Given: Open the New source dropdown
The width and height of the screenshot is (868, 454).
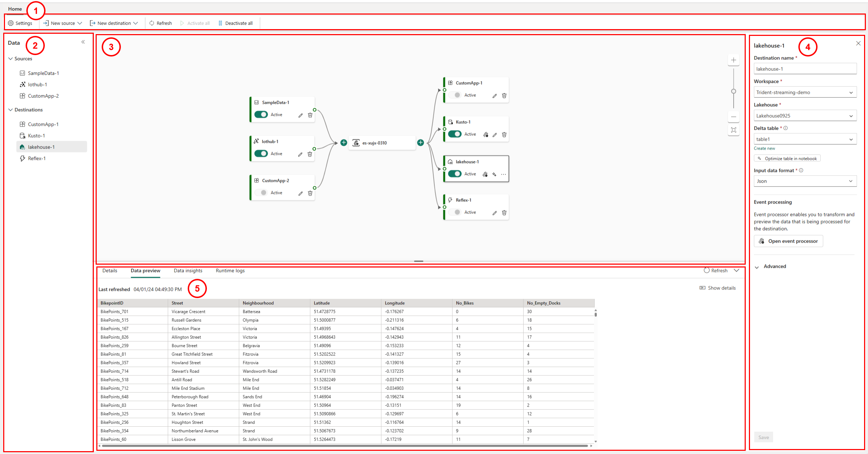Looking at the screenshot, I should click(63, 23).
